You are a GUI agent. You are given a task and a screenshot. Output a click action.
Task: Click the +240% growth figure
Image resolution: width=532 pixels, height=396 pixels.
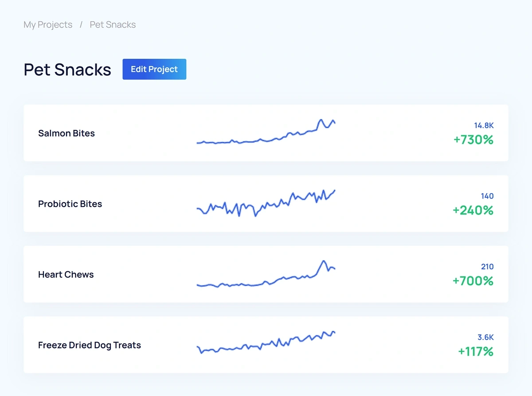[473, 210]
